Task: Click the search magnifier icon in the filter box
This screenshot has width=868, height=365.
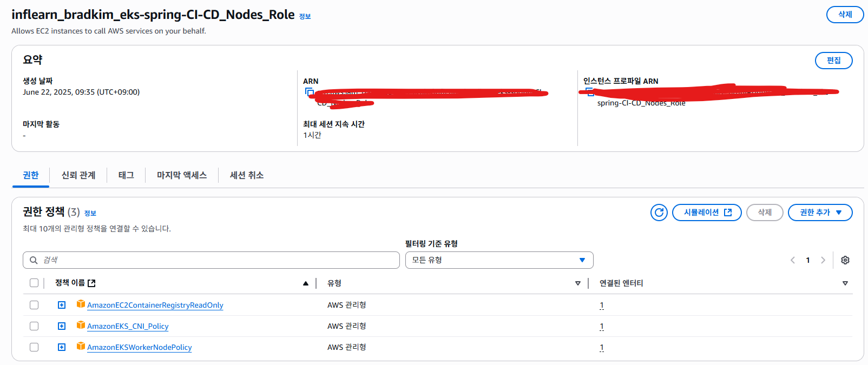Action: coord(34,260)
